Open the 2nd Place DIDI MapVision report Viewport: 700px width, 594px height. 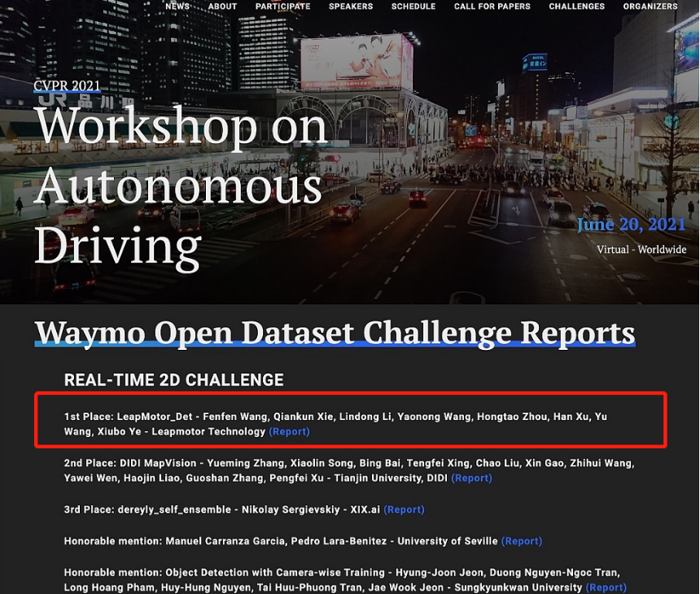tap(471, 478)
